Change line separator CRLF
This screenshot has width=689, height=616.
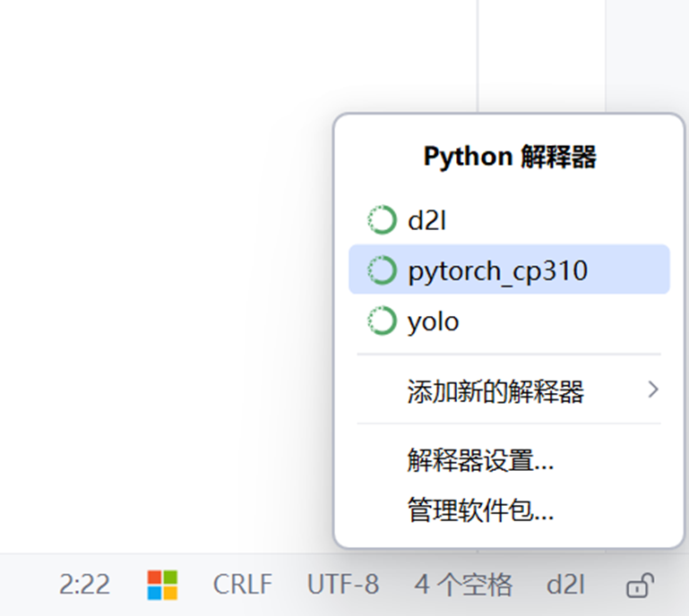pyautogui.click(x=243, y=585)
